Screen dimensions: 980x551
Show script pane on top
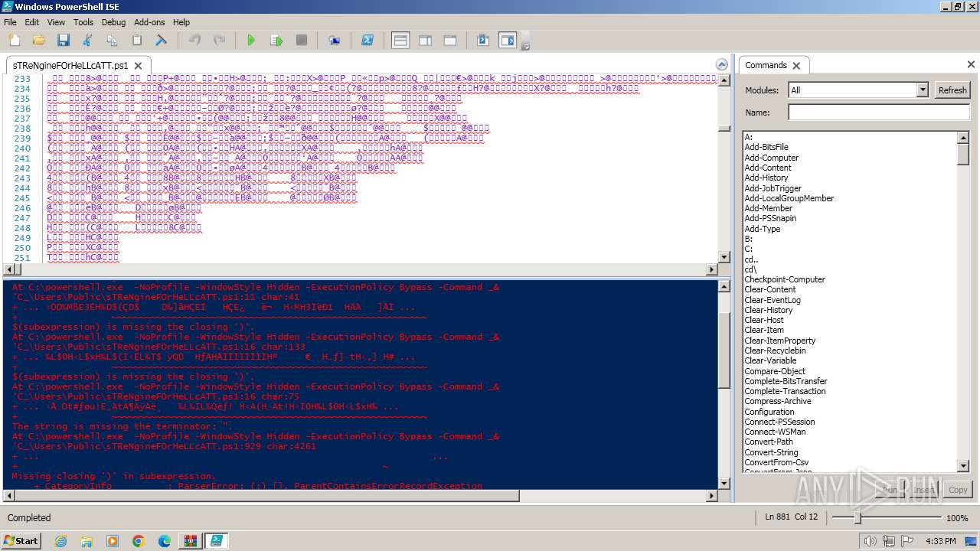coord(400,40)
